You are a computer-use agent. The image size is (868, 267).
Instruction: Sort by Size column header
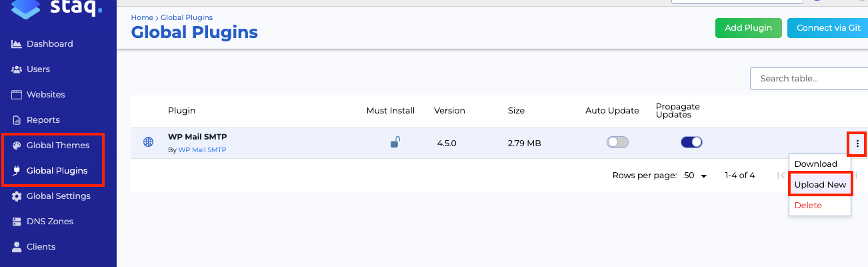516,111
